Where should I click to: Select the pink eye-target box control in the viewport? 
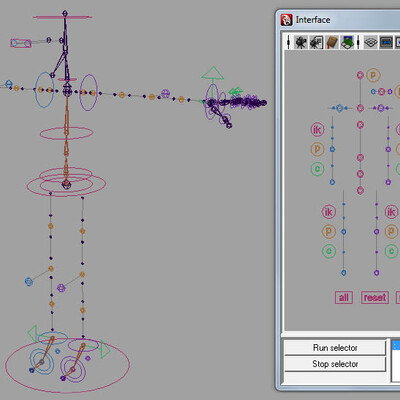pos(21,43)
